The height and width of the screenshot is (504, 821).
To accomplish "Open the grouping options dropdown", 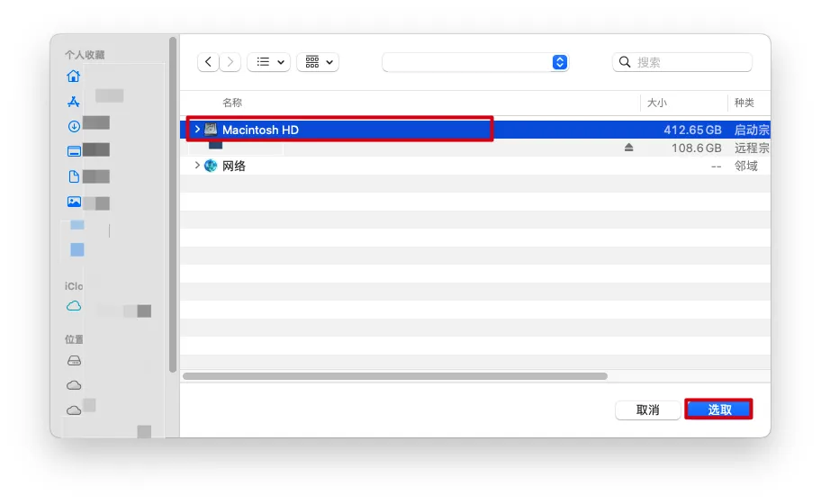I will coord(318,62).
